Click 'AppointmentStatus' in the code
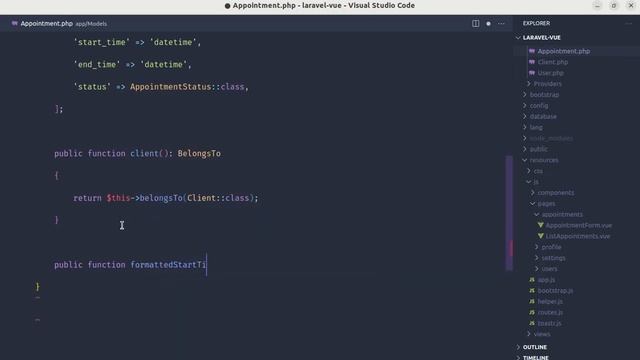640x360 pixels. pos(171,87)
